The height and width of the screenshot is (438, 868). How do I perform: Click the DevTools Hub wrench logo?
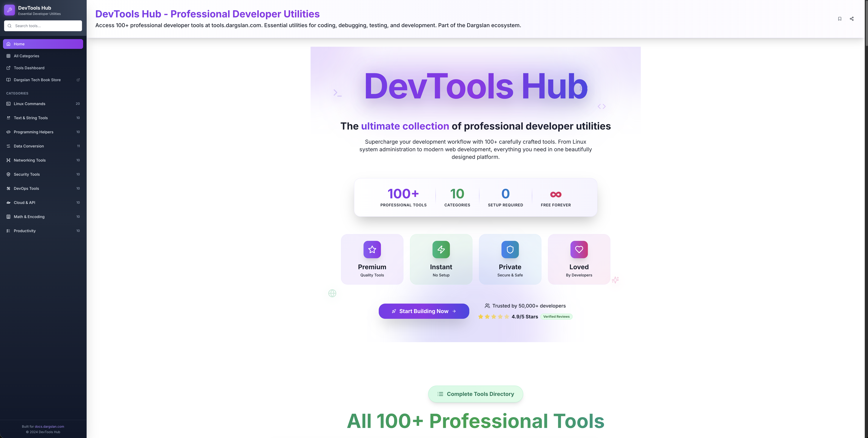pos(9,10)
